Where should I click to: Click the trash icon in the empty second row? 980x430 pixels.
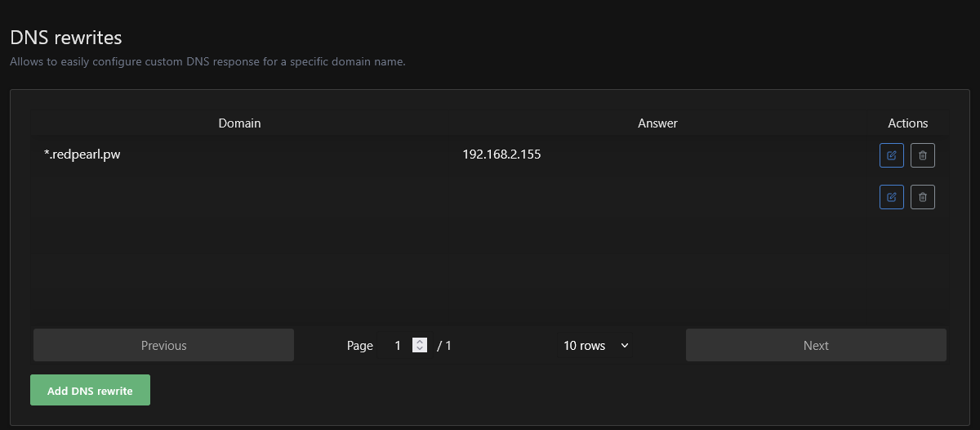(x=923, y=197)
